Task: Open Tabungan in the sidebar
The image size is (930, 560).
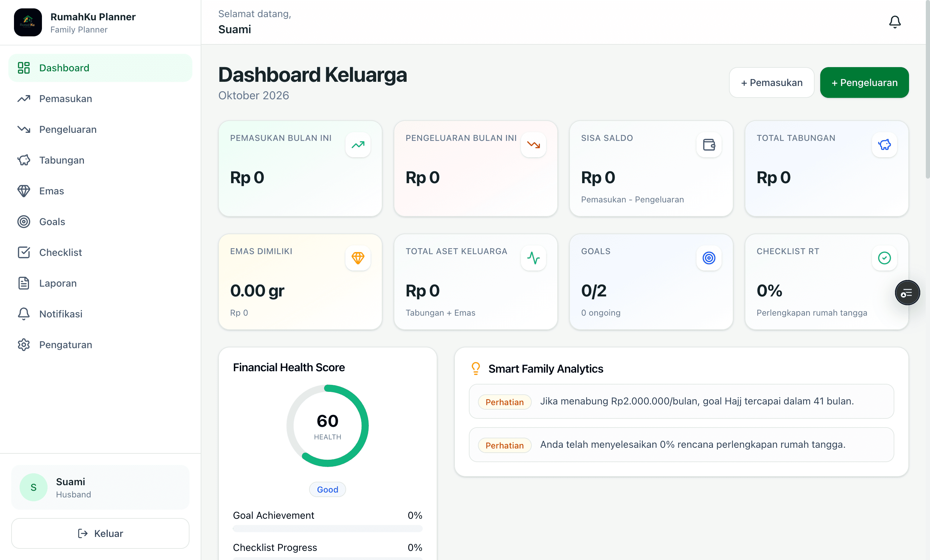Action: click(x=100, y=160)
